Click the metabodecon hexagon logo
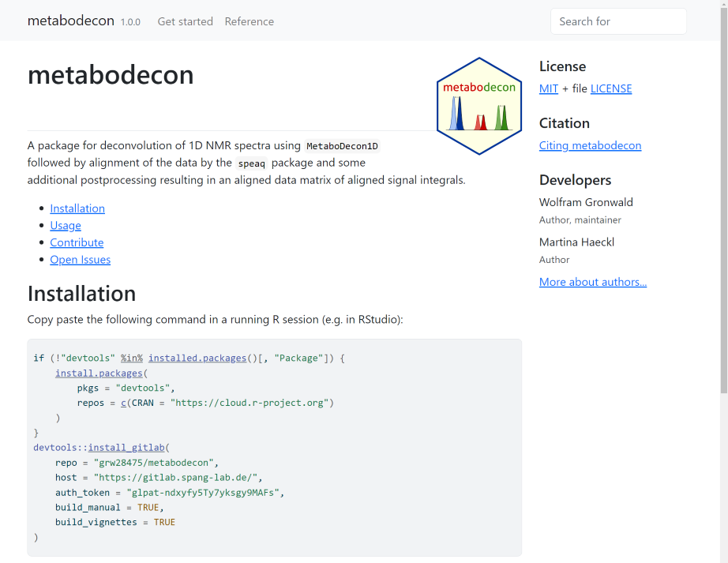The height and width of the screenshot is (563, 728). click(478, 106)
